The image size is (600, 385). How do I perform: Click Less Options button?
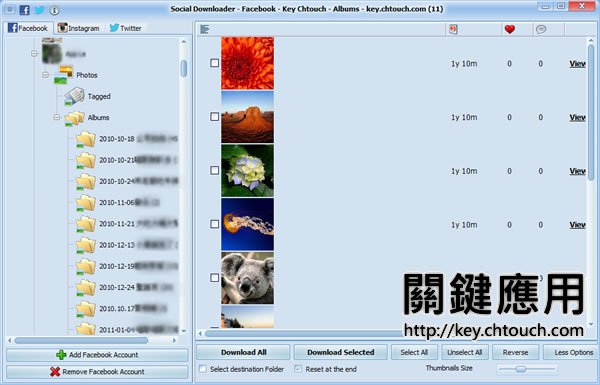click(x=570, y=352)
